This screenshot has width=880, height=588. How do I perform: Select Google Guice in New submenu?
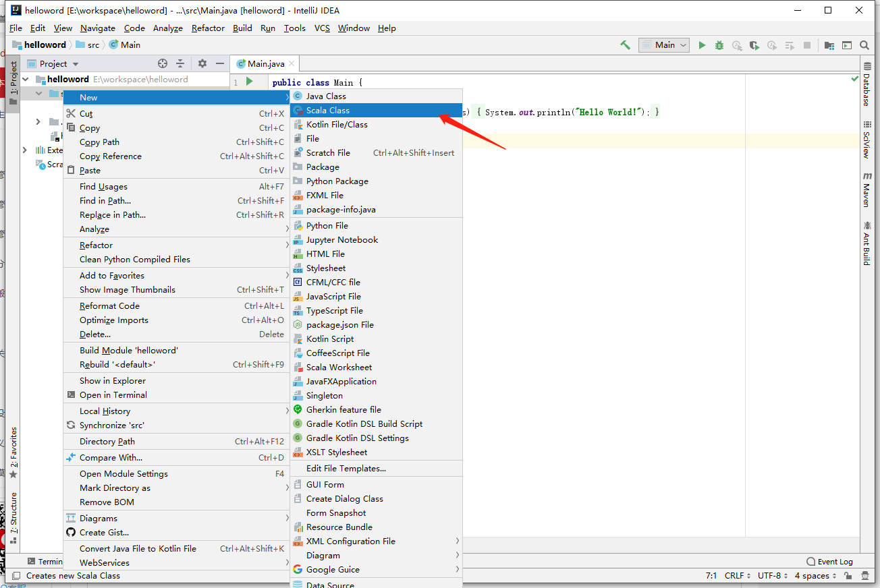click(376, 569)
